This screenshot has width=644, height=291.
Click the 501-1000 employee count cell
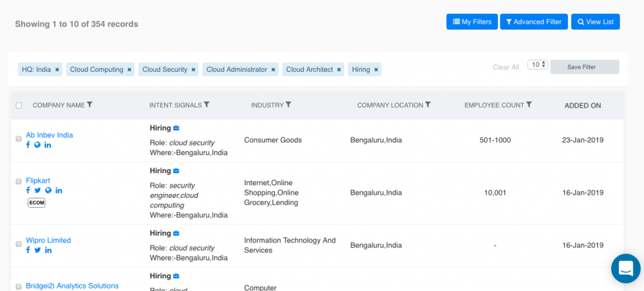coord(495,140)
